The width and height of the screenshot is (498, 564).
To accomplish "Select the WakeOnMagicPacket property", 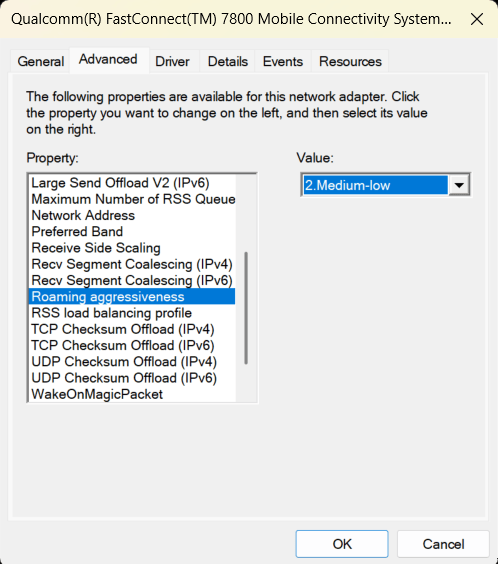I will coord(132,394).
